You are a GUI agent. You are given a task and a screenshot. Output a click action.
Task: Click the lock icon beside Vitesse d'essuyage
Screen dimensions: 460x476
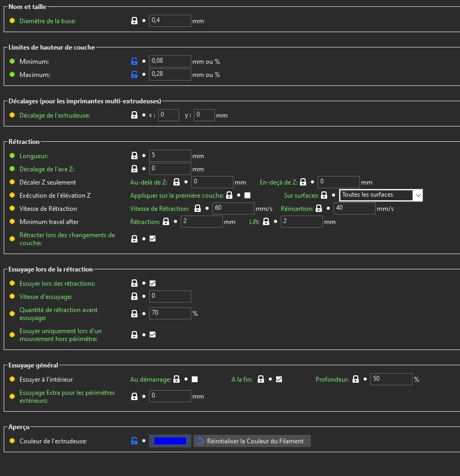[x=134, y=296]
